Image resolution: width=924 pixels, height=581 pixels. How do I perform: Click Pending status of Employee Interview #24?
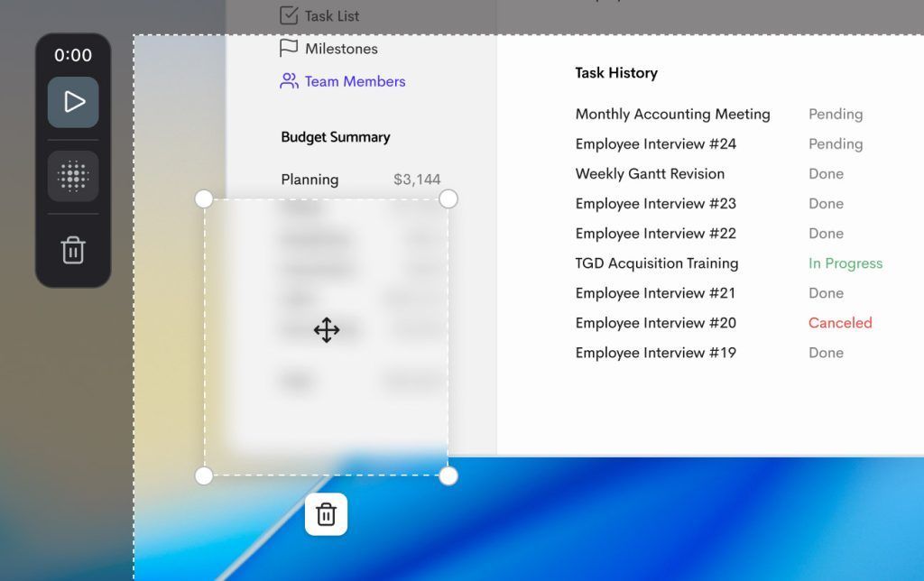[x=836, y=144]
